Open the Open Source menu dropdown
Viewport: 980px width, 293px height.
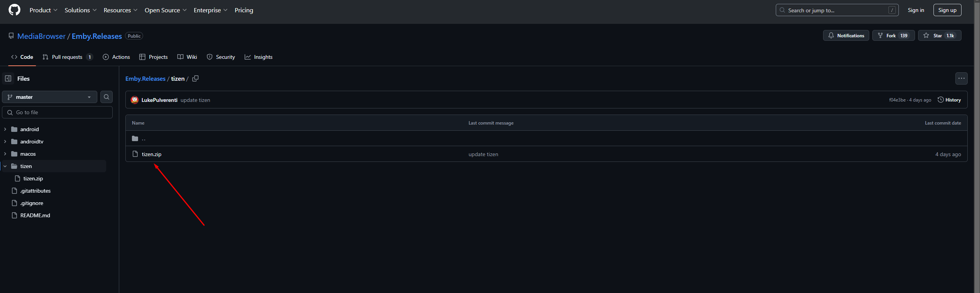(x=165, y=10)
